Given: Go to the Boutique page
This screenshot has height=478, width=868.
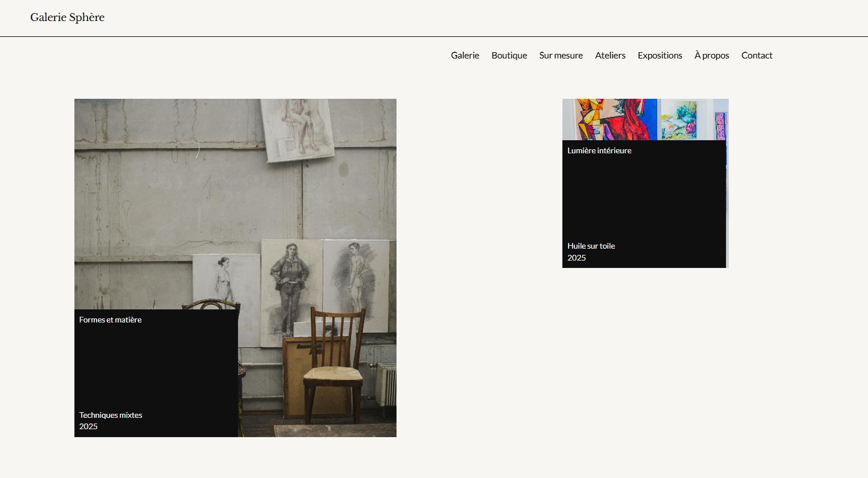Looking at the screenshot, I should pos(509,56).
